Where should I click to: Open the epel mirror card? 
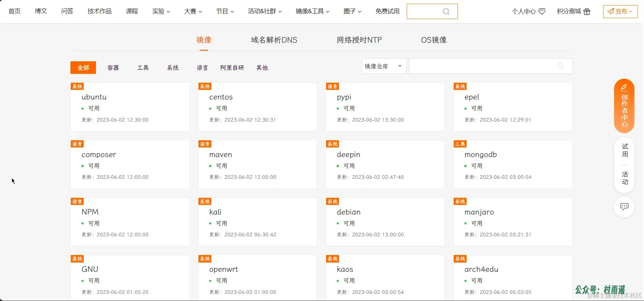pos(513,107)
